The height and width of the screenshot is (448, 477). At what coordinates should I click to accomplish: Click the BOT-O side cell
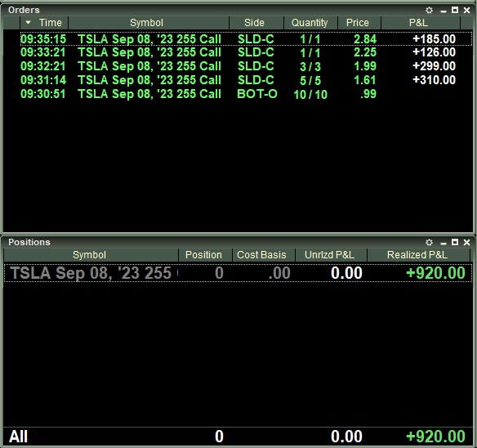click(257, 94)
